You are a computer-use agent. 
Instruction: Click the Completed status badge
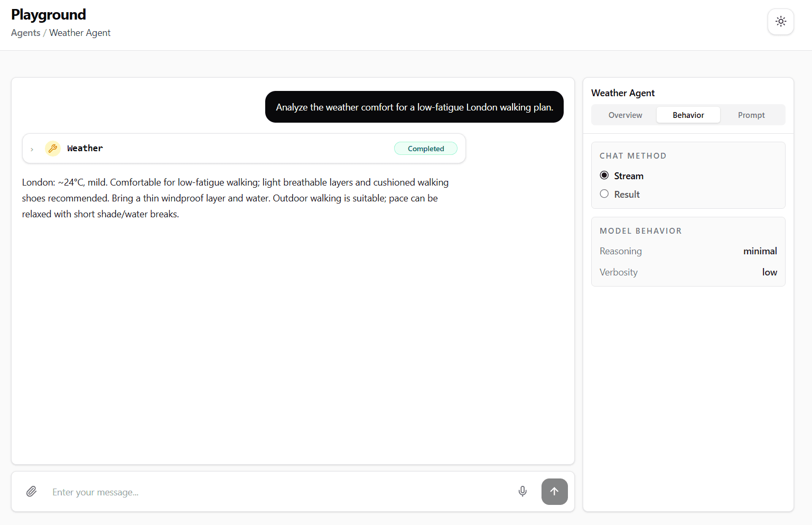(426, 149)
